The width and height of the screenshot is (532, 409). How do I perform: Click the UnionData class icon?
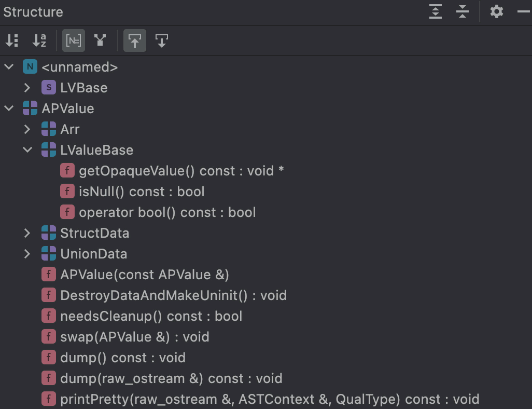click(49, 254)
